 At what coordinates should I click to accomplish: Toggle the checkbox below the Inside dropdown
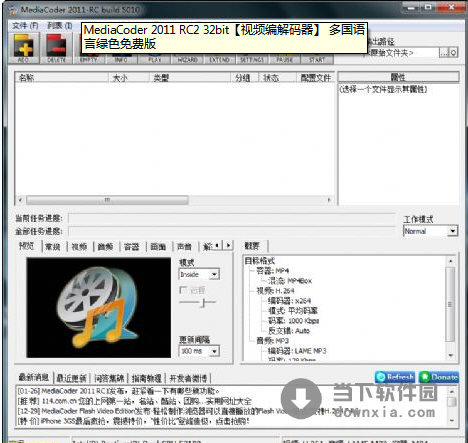tap(183, 290)
